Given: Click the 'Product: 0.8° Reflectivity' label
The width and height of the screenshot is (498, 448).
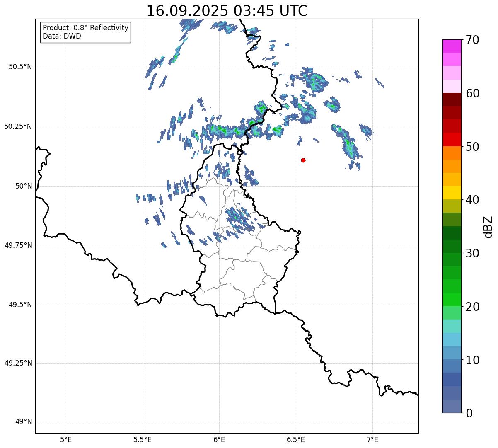Looking at the screenshot, I should point(86,28).
